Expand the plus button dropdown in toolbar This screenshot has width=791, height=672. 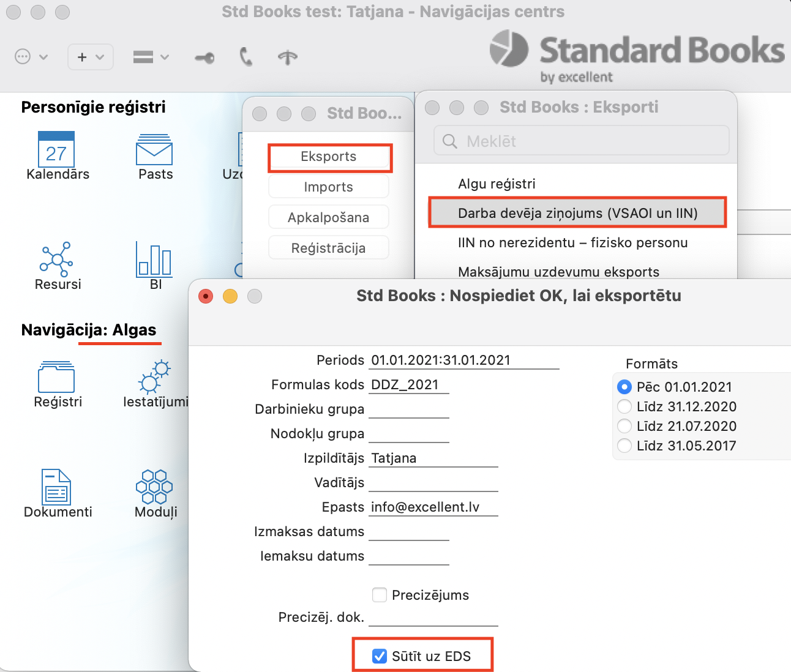(91, 57)
